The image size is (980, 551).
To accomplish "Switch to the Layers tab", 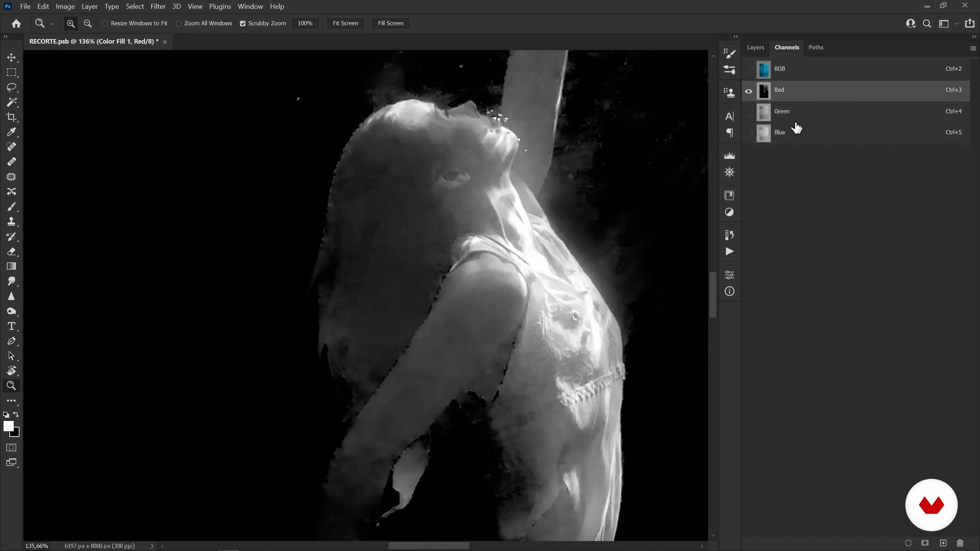I will click(x=755, y=47).
